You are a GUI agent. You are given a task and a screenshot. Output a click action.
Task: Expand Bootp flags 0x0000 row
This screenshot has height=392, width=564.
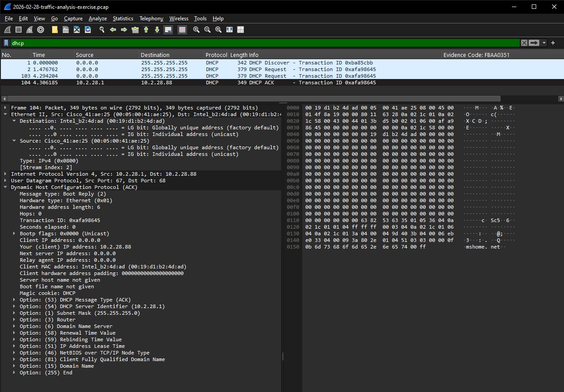tap(14, 234)
